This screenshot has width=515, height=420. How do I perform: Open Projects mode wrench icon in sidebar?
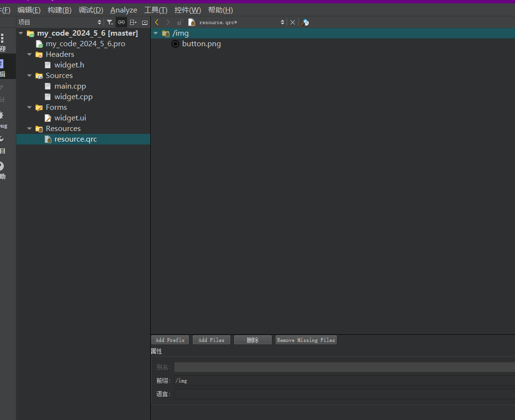point(2,144)
